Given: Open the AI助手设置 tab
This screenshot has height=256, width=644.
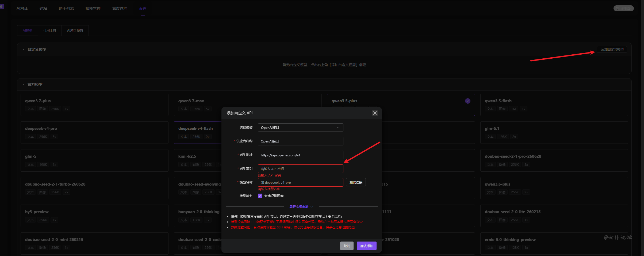Looking at the screenshot, I should point(75,31).
